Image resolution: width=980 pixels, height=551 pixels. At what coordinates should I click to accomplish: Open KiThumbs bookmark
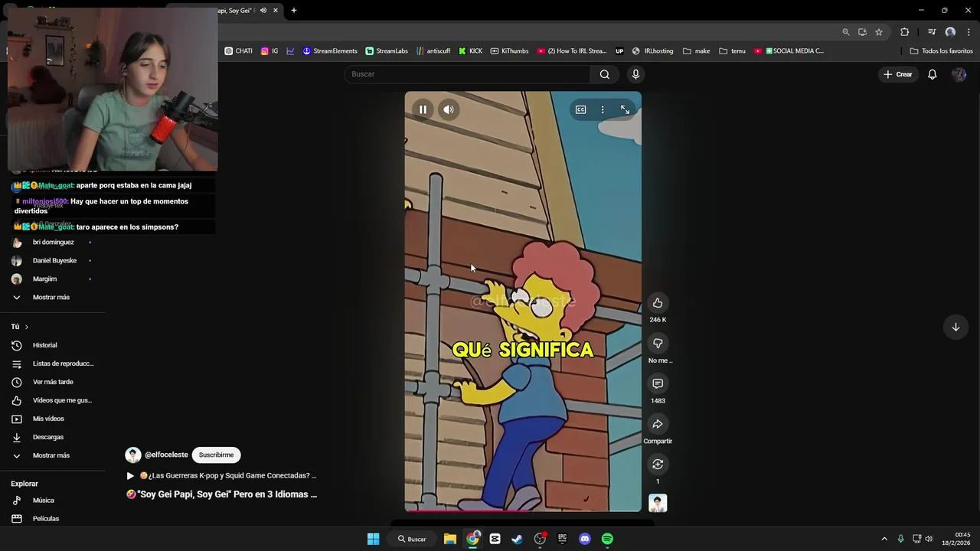pos(509,51)
